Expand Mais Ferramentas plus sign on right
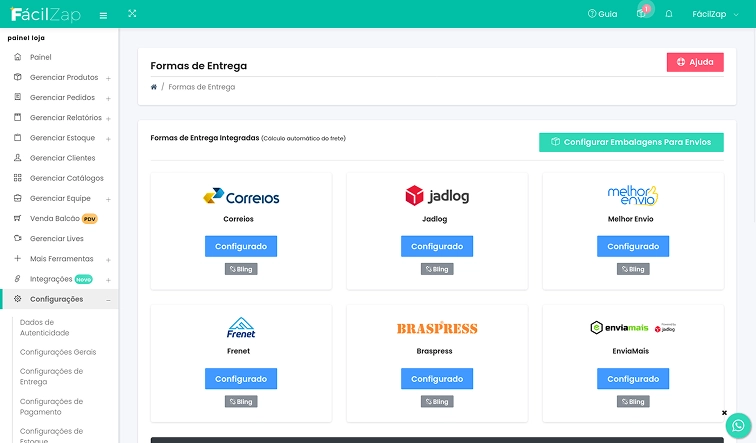 [x=108, y=260]
